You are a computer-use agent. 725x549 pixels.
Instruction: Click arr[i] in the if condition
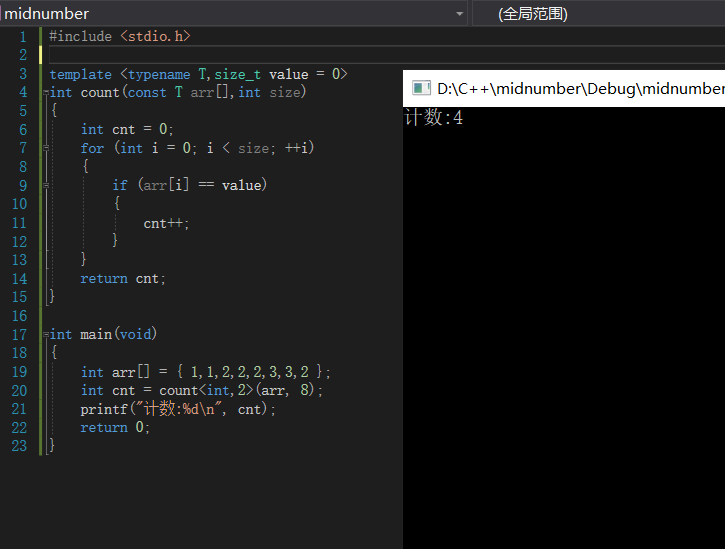[x=166, y=185]
